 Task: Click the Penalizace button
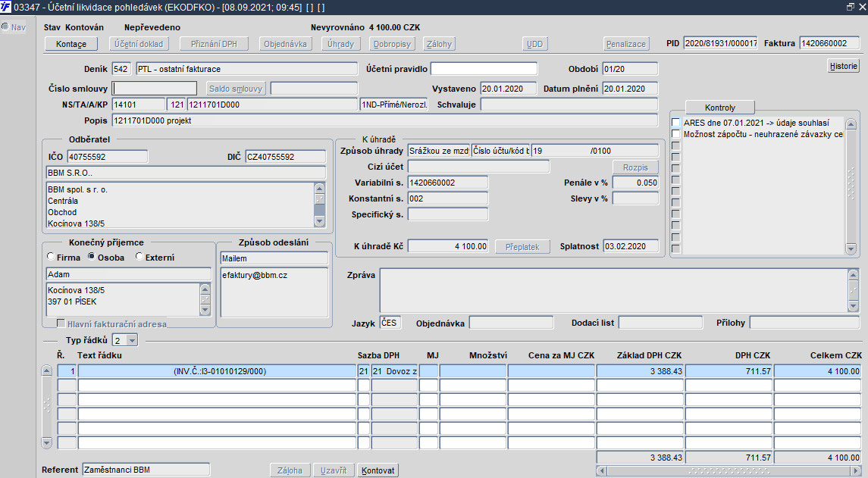coord(625,44)
